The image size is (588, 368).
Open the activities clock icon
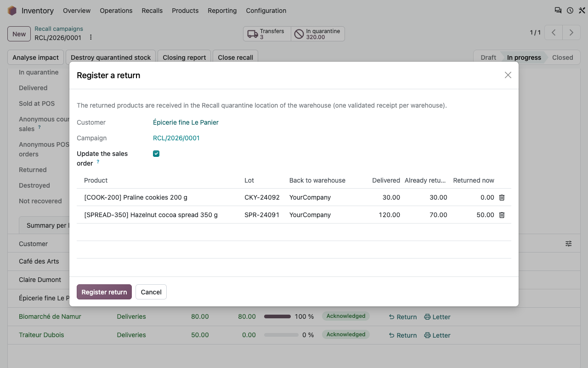pyautogui.click(x=570, y=11)
